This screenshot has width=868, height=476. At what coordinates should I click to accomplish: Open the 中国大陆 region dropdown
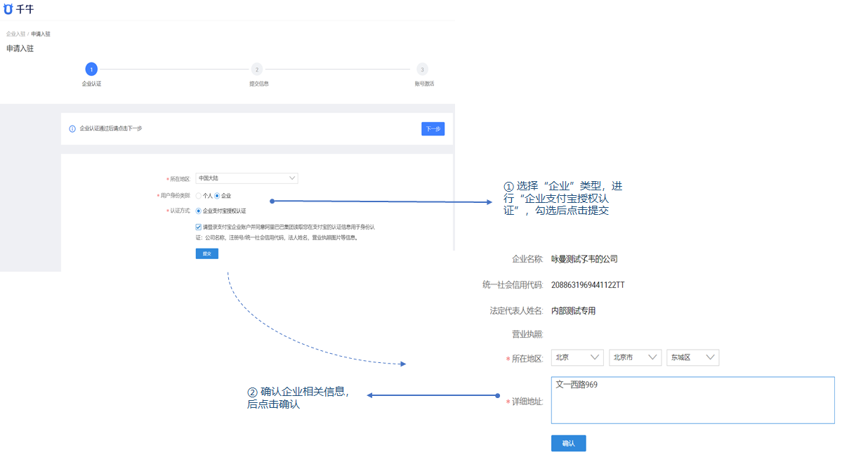tap(246, 178)
